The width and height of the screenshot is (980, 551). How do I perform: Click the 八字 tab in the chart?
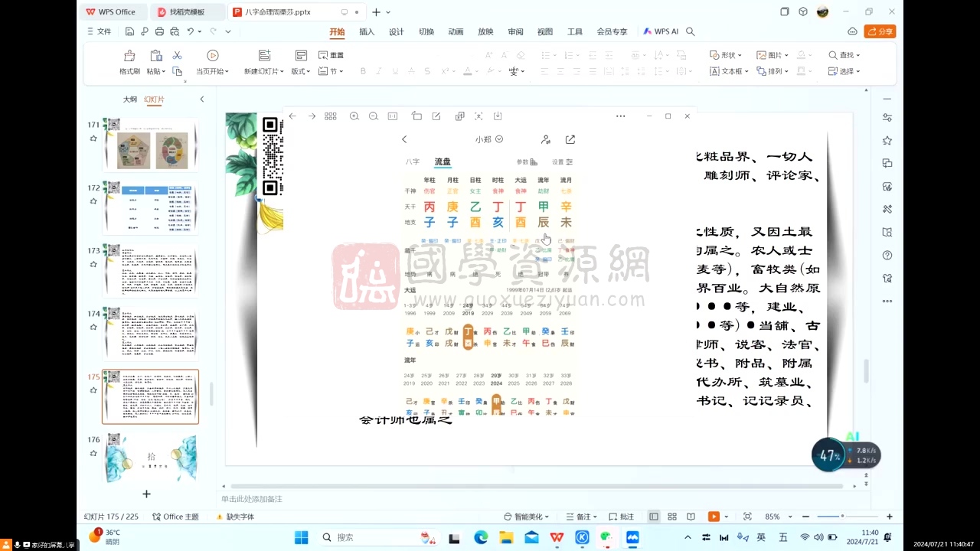pos(413,162)
